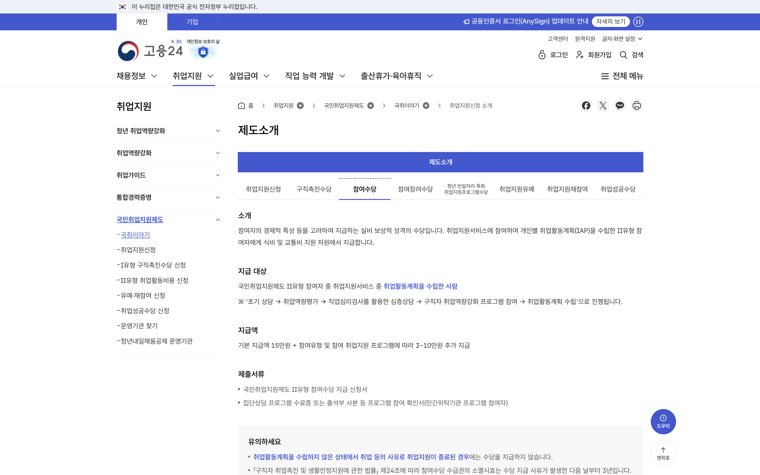Click the 취업활동계획을 수립한 사람 highlighted text
Screen dimensions: 760x475
click(420, 286)
